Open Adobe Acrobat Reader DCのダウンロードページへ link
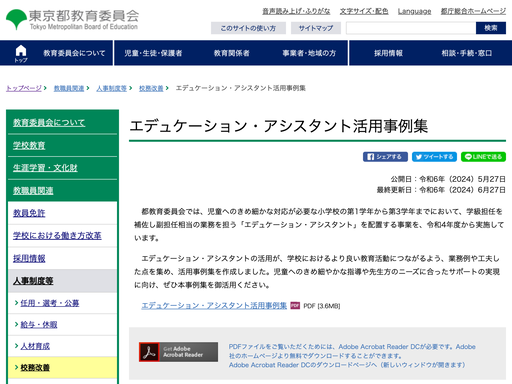The image size is (512, 384). 347,365
